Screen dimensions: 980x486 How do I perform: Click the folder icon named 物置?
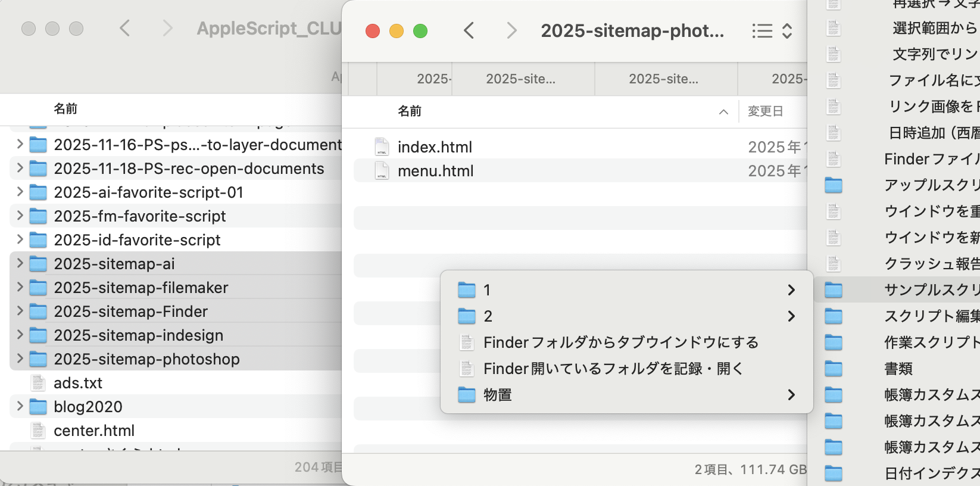pyautogui.click(x=467, y=395)
